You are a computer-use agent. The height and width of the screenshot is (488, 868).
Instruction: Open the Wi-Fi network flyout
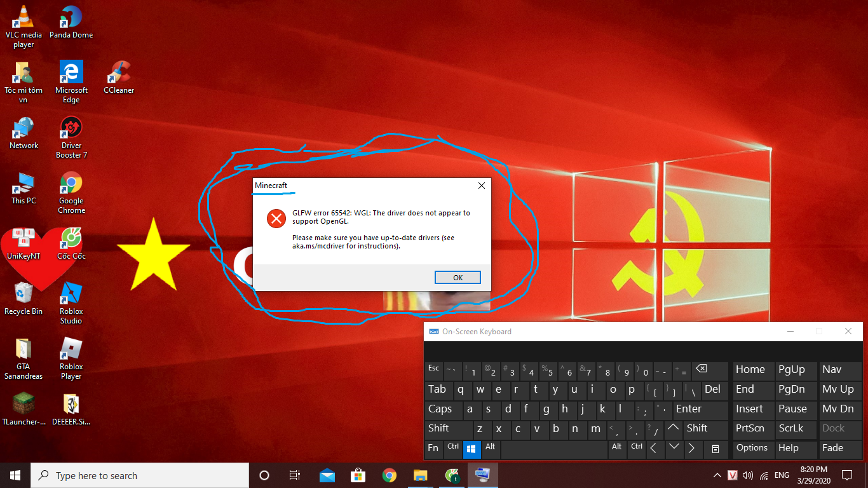tap(764, 475)
